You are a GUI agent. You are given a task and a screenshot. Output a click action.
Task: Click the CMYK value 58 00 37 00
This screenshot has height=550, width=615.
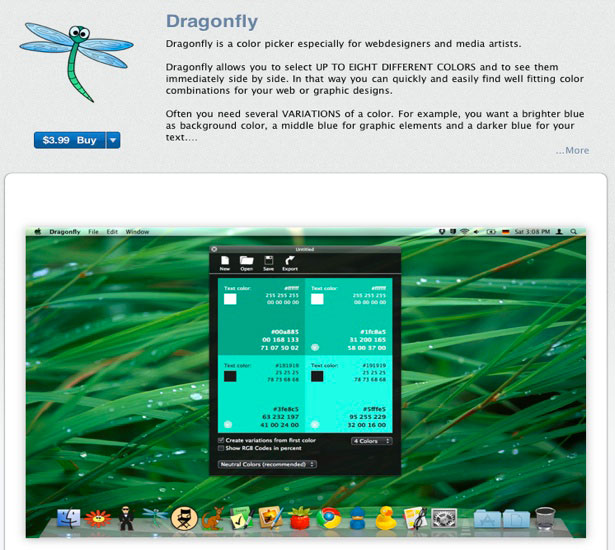point(367,348)
